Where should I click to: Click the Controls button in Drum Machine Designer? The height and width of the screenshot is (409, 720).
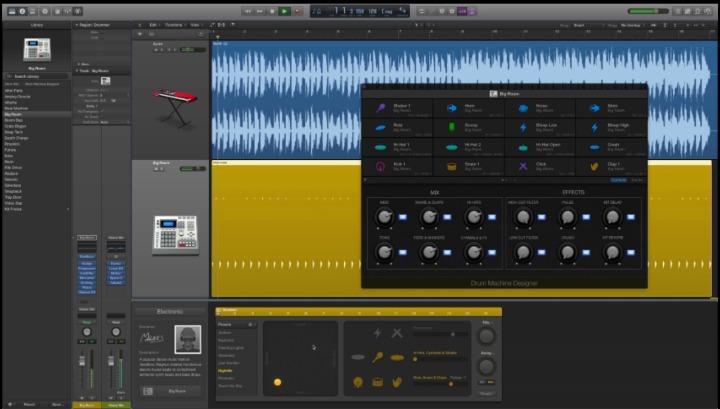[x=618, y=179]
